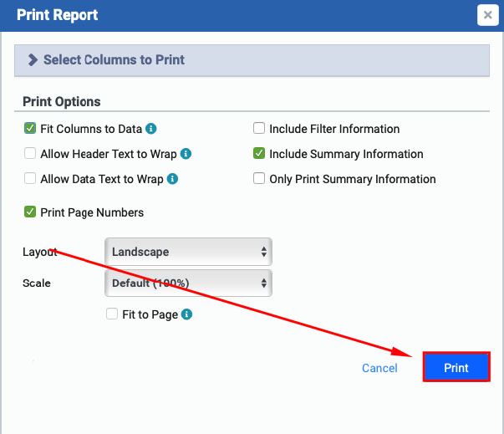This screenshot has height=434, width=504.
Task: Uncheck Fit Columns to Data
Action: 30,128
